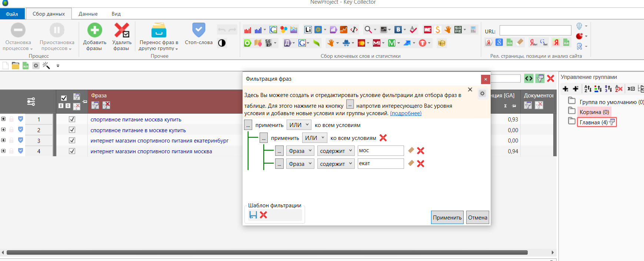Delete the filter template with red X

[x=263, y=215]
